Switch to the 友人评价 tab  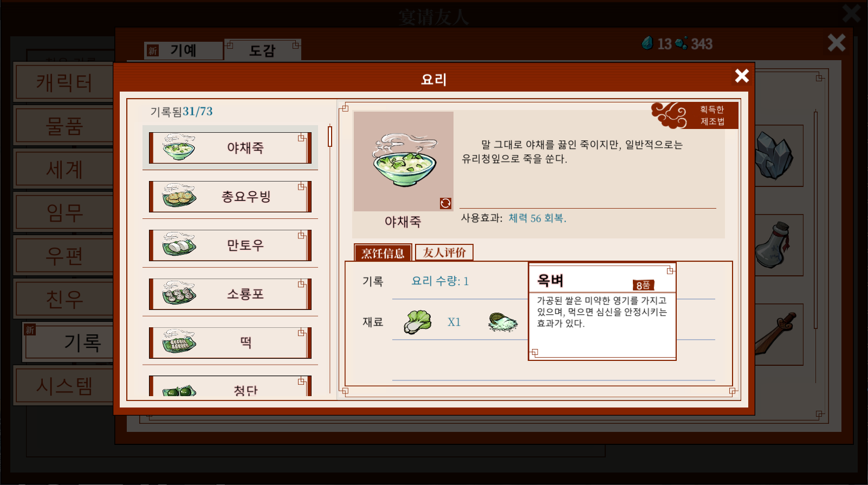tap(444, 253)
